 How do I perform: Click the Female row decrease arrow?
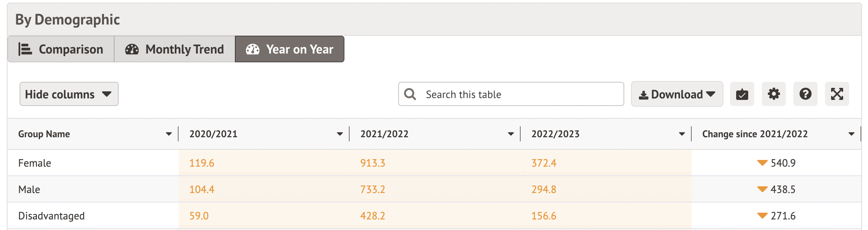(762, 163)
